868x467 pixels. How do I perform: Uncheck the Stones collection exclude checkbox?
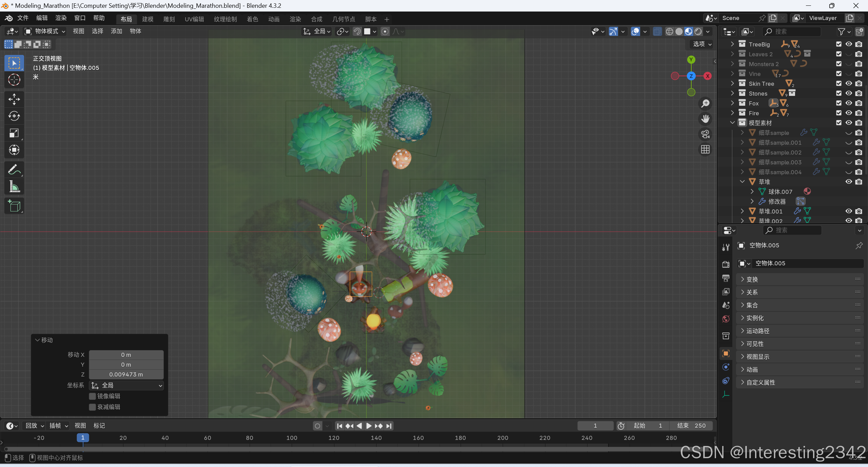coord(839,93)
